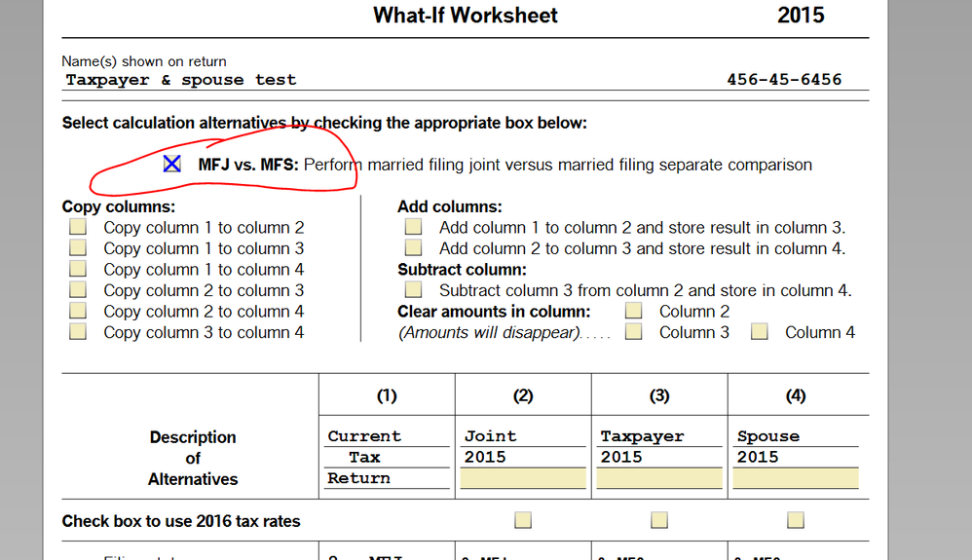Screen dimensions: 972x560
Task: Enable 2016 tax rates for Spouse column
Action: tap(796, 520)
